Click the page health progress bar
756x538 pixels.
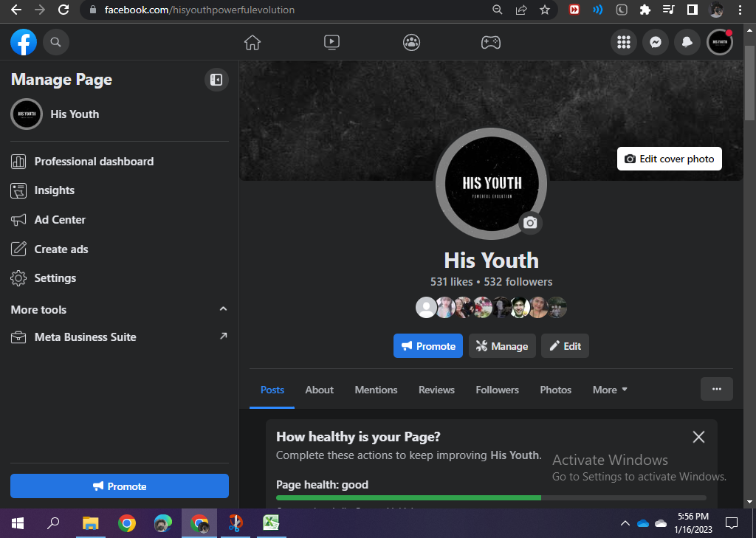coord(491,497)
